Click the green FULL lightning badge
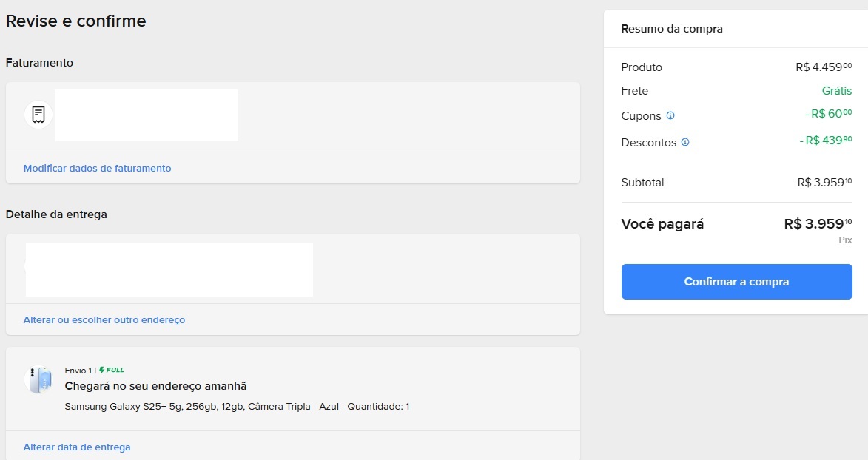This screenshot has width=868, height=460. 111,370
